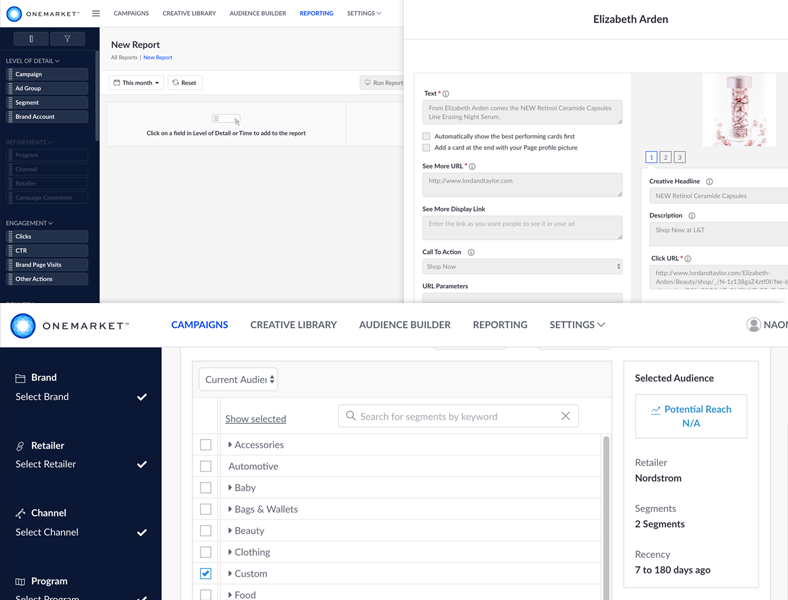Image resolution: width=788 pixels, height=600 pixels.
Task: Collapse the Level of Detail section
Action: 33,61
